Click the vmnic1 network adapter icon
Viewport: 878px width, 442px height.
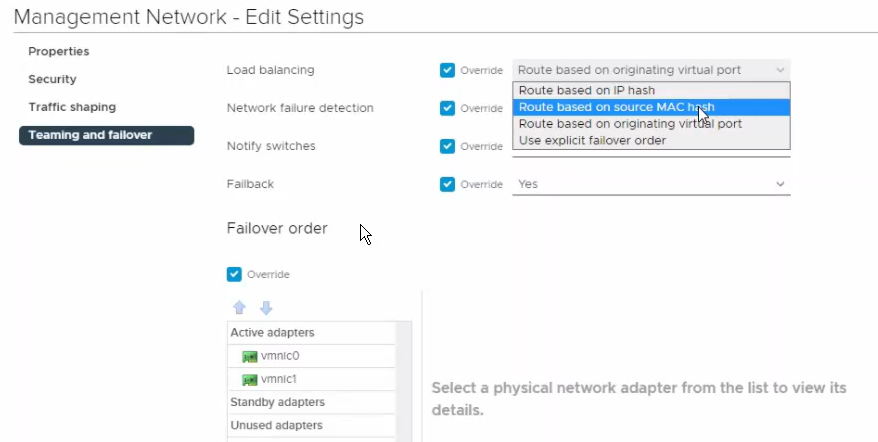click(249, 380)
